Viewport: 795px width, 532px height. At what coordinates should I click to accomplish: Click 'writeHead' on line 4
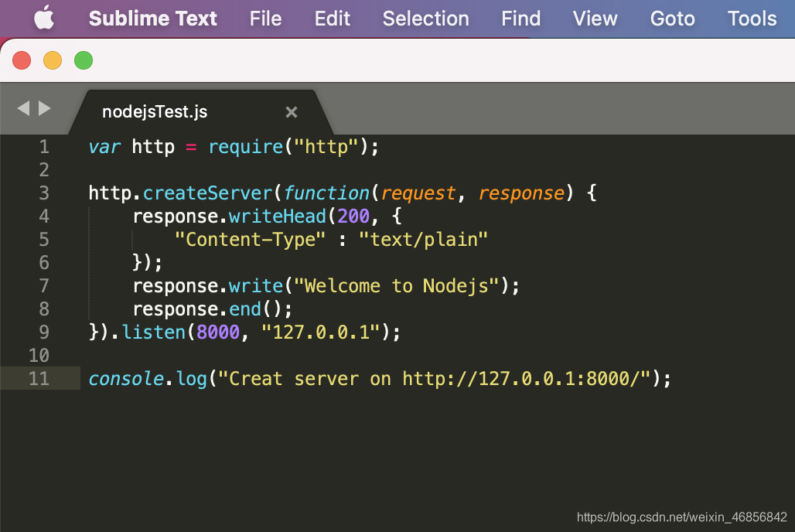point(278,217)
